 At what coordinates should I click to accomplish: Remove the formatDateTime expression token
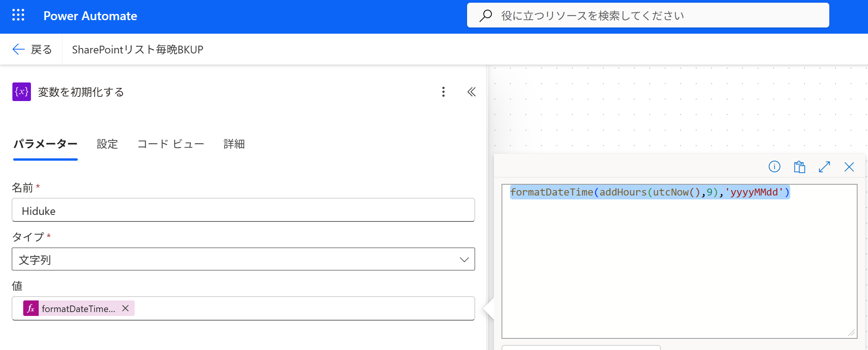(x=125, y=308)
